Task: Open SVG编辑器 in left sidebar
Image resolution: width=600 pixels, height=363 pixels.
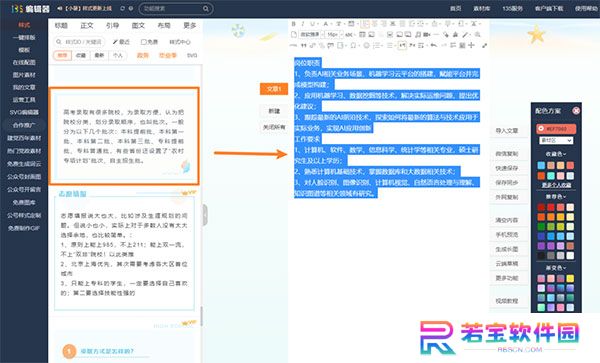Action: point(24,112)
